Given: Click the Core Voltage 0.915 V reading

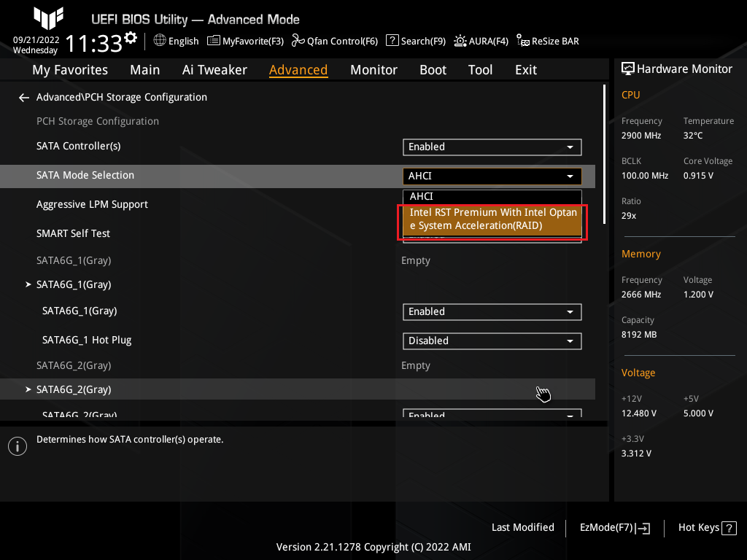Looking at the screenshot, I should (x=698, y=176).
